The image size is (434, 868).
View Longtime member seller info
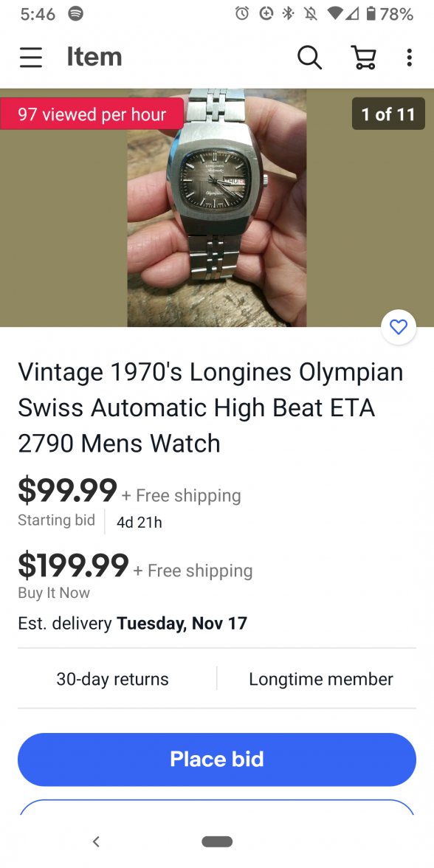321,679
